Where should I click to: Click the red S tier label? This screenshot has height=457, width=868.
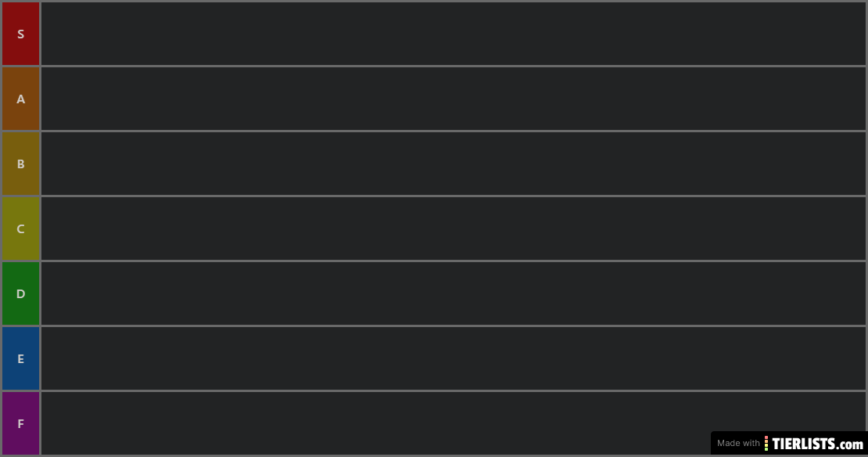20,34
